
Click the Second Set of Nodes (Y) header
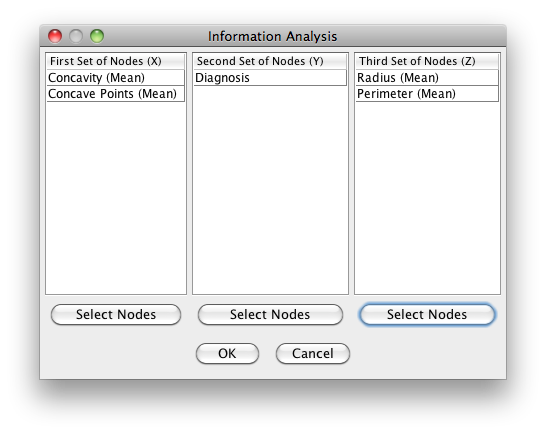click(270, 61)
